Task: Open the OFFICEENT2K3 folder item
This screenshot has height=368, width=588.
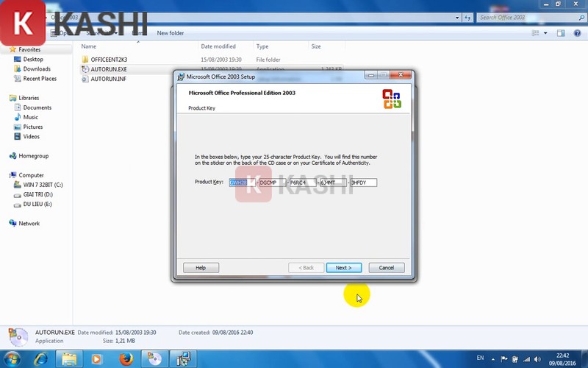Action: (108, 60)
